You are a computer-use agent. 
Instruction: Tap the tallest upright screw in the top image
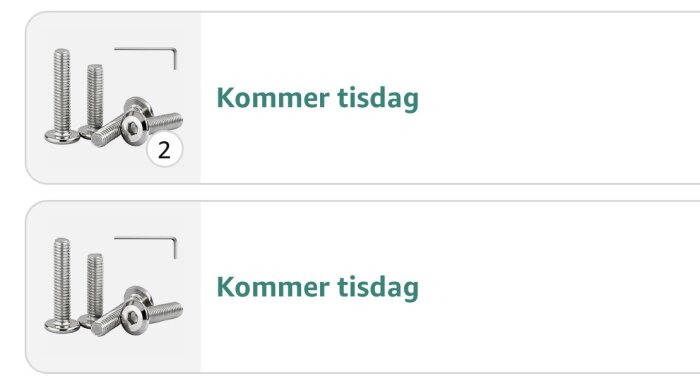click(x=62, y=96)
